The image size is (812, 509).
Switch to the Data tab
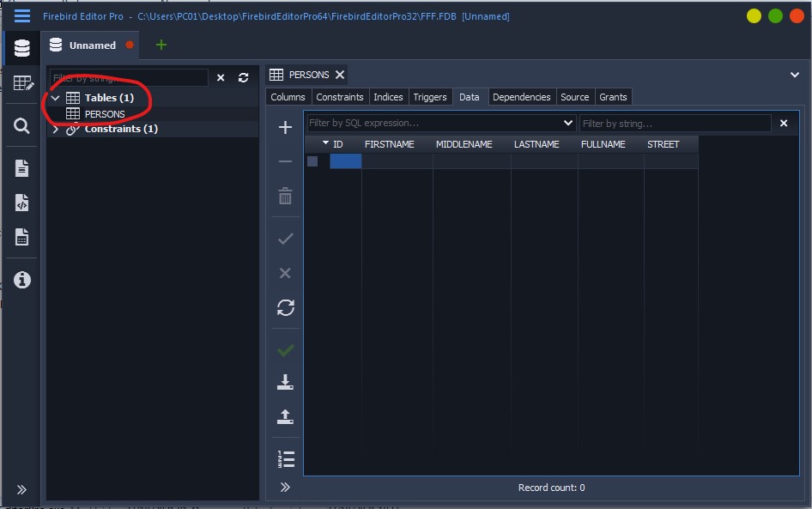(x=470, y=97)
